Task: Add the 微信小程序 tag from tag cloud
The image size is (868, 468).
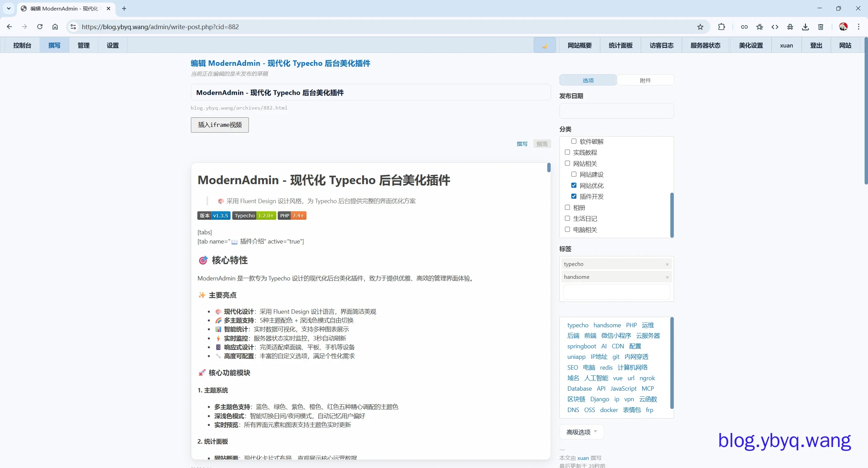Action: coord(616,335)
